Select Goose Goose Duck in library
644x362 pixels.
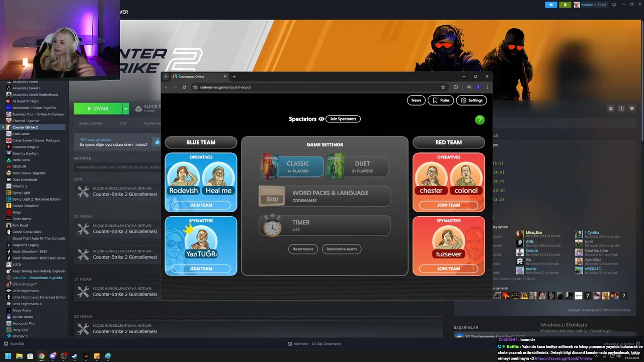point(27,232)
